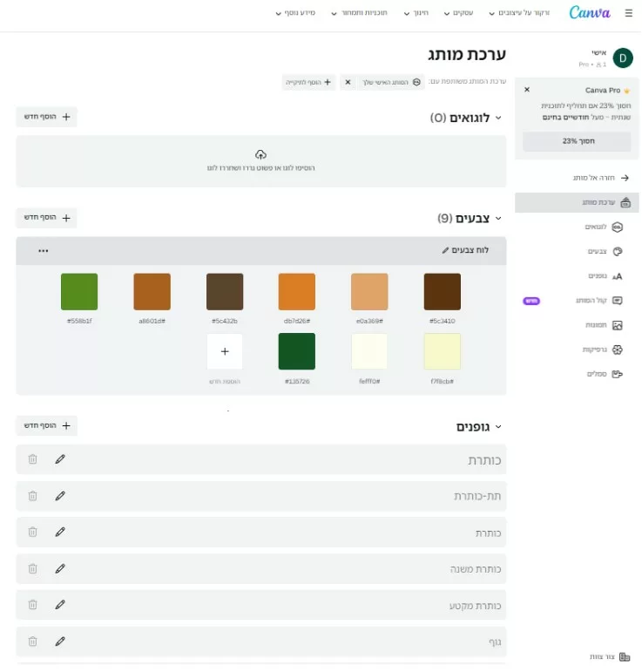
Task: Delete the 'תת-כותרת' font style
Action: click(32, 496)
